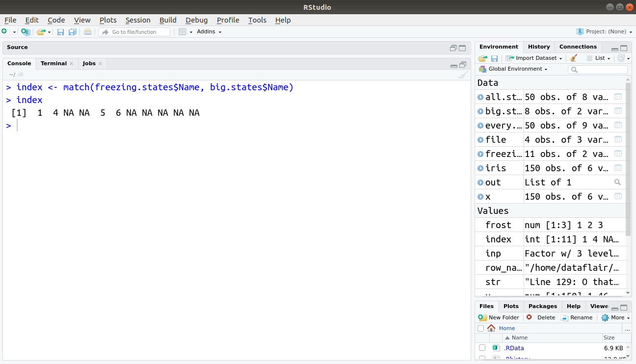Image resolution: width=636 pixels, height=364 pixels.
Task: Switch to the History tab
Action: 538,47
